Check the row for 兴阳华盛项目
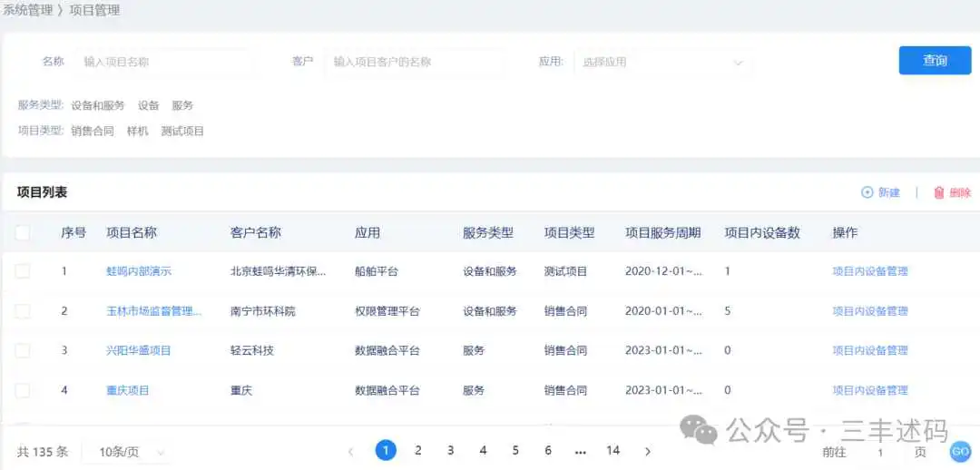This screenshot has width=980, height=470. pos(23,350)
